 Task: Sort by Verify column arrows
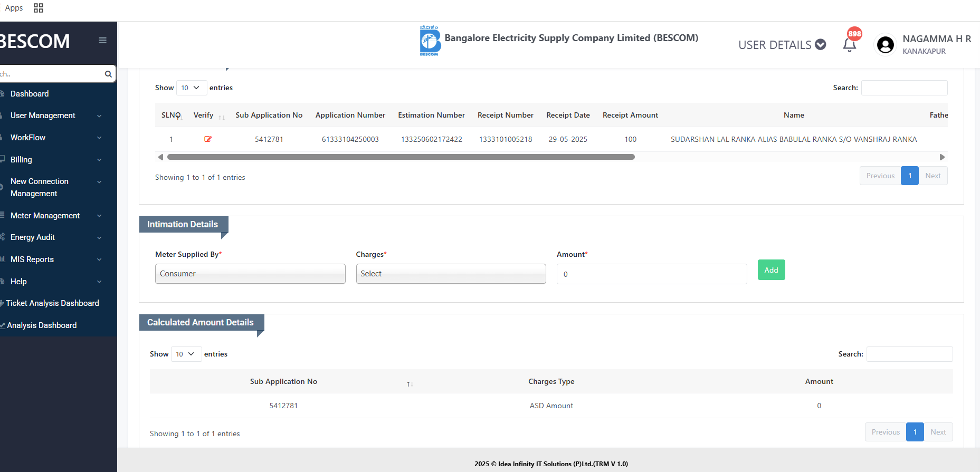point(222,118)
